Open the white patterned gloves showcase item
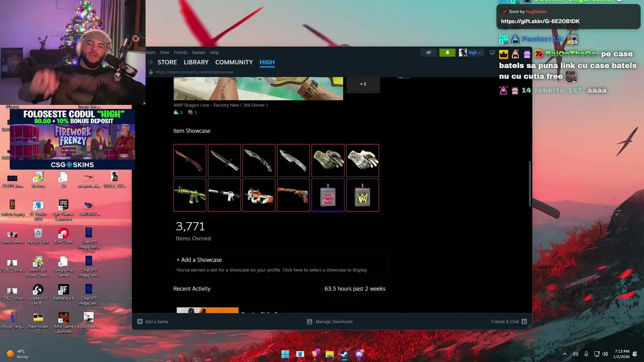 pos(362,161)
